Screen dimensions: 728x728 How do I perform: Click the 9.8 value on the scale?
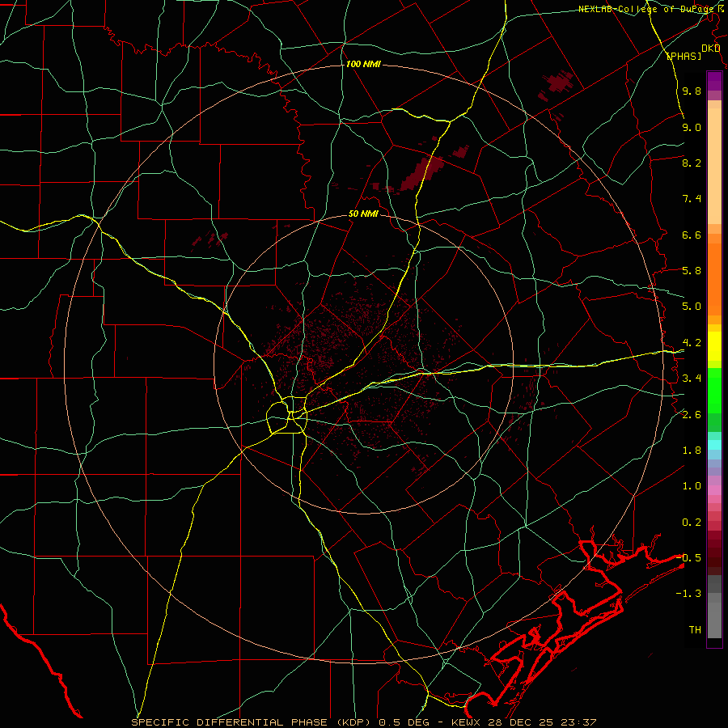click(x=692, y=91)
